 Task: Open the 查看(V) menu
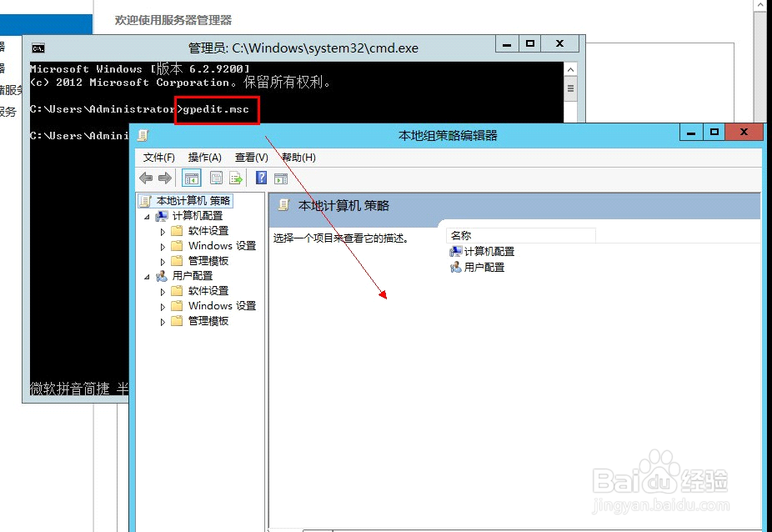coord(251,156)
